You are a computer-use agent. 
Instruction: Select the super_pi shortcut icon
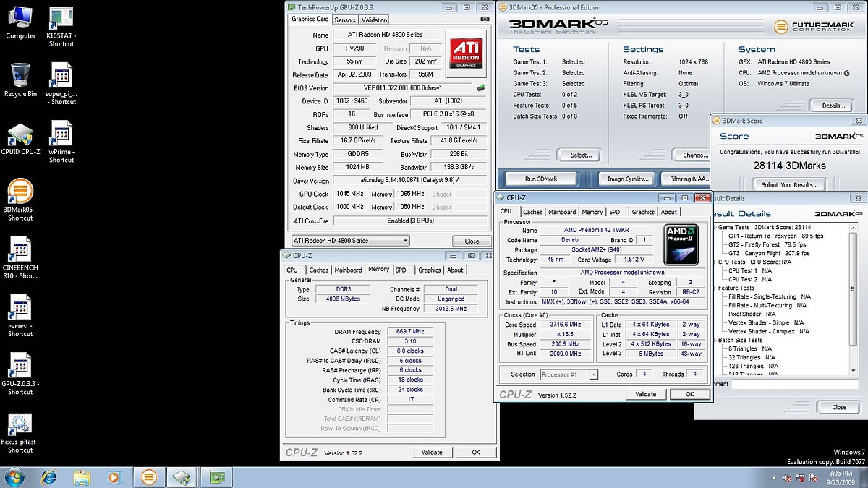point(61,85)
